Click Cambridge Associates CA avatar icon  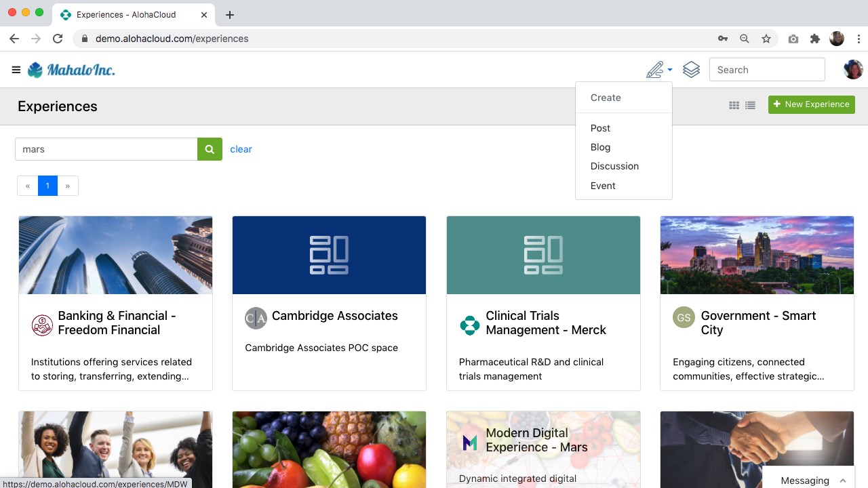(x=256, y=318)
